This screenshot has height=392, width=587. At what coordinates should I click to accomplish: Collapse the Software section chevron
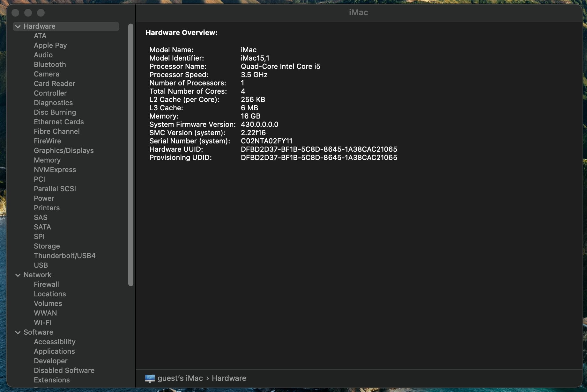tap(18, 332)
